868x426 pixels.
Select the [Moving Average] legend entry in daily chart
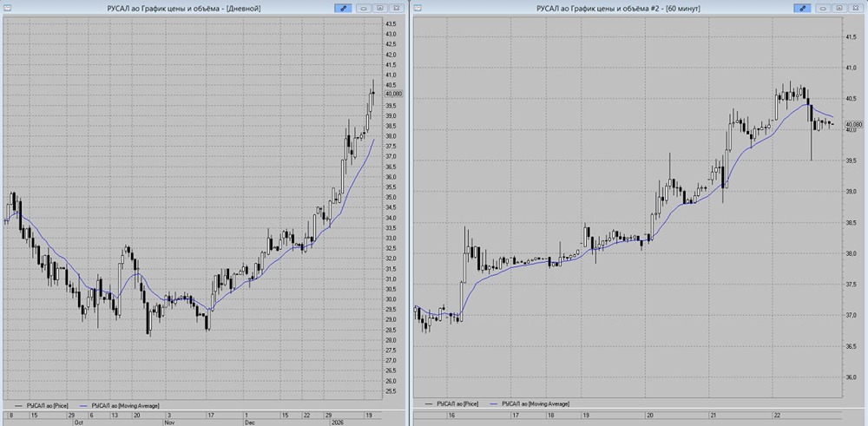pos(120,405)
